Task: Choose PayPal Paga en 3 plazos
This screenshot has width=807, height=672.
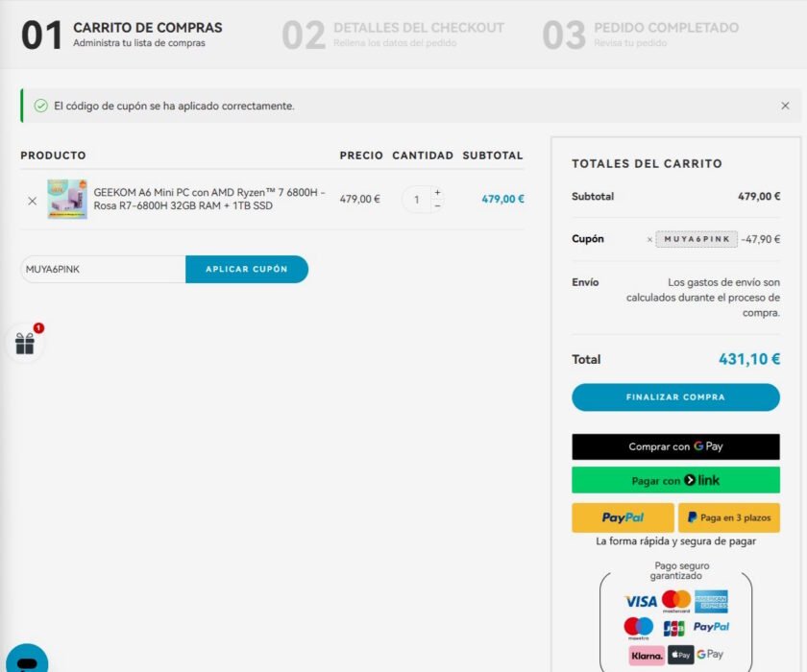Action: pyautogui.click(x=729, y=517)
